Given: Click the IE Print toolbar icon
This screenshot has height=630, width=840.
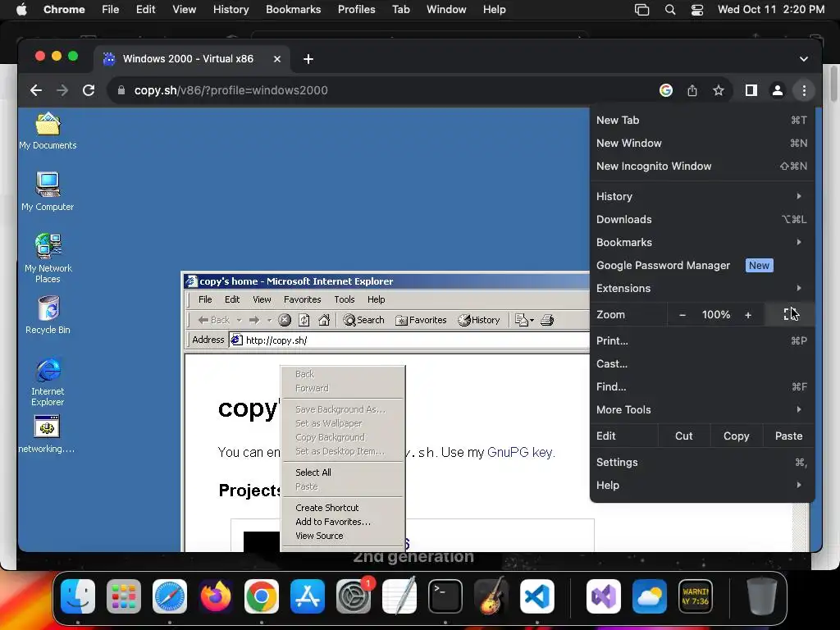Looking at the screenshot, I should pos(547,320).
